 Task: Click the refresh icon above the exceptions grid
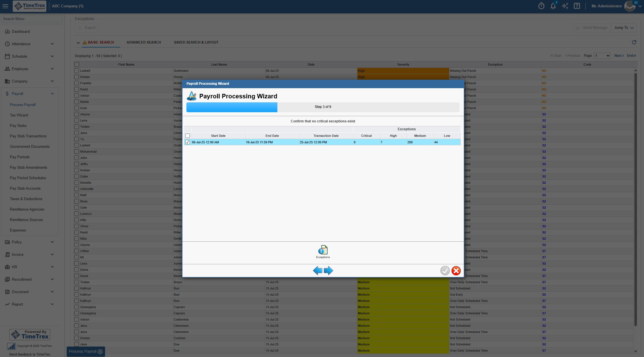click(x=634, y=42)
